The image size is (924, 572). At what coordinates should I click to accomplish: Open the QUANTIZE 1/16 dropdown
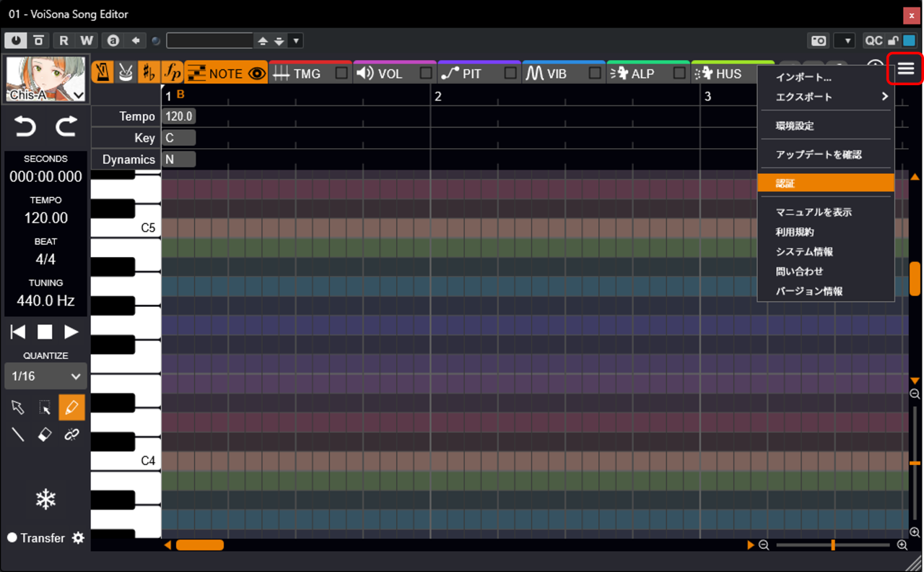(45, 376)
